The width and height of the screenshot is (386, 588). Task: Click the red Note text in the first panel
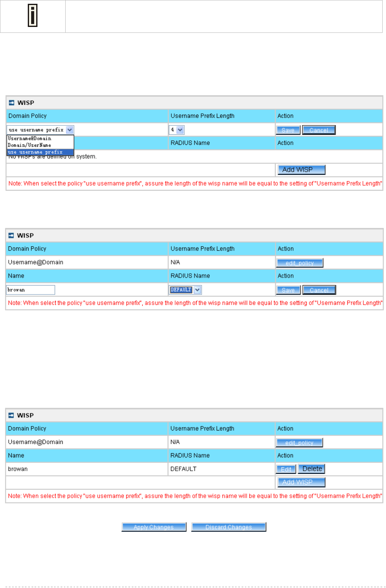tap(195, 184)
